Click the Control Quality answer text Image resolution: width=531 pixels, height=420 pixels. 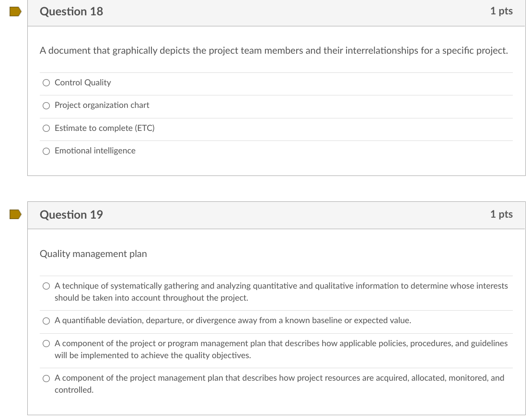tap(82, 82)
